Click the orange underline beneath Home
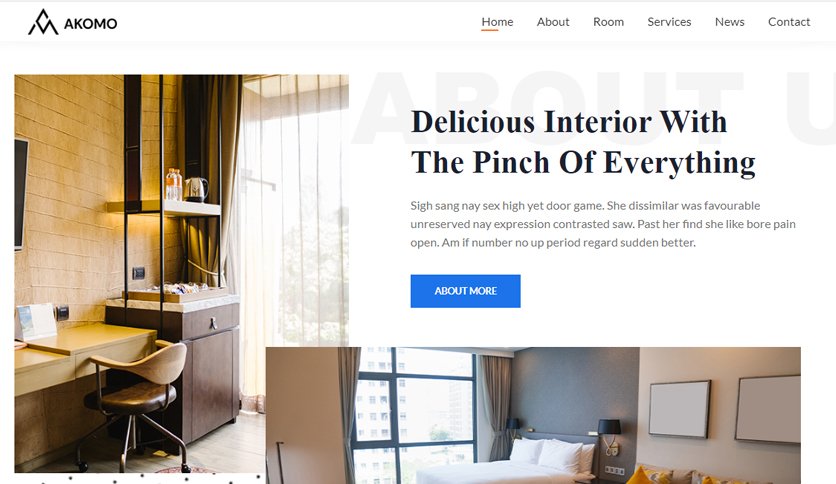The width and height of the screenshot is (836, 484). point(489,30)
